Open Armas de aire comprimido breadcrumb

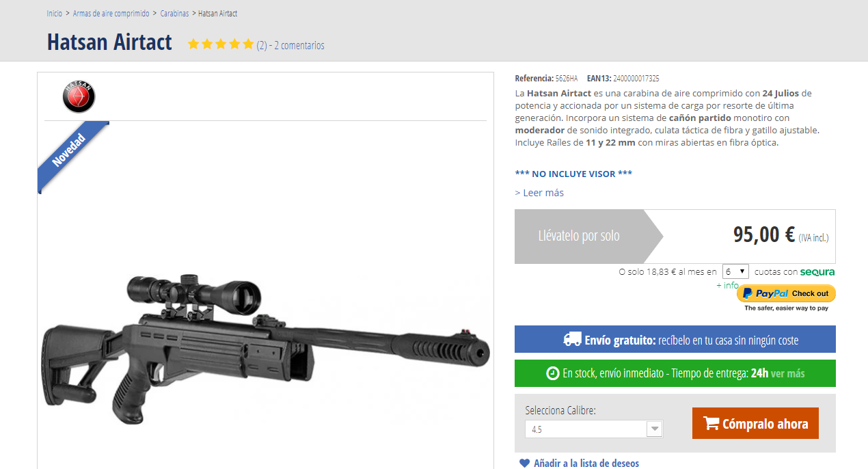(111, 14)
